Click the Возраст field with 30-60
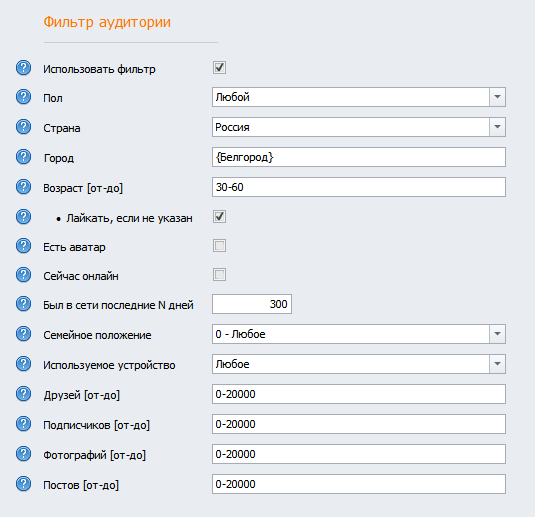 pyautogui.click(x=359, y=187)
